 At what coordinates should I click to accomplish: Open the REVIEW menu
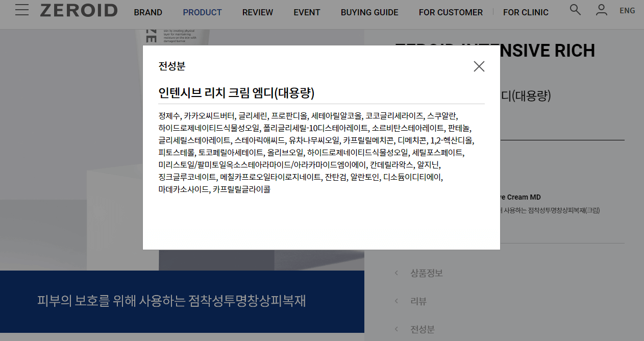pyautogui.click(x=258, y=12)
